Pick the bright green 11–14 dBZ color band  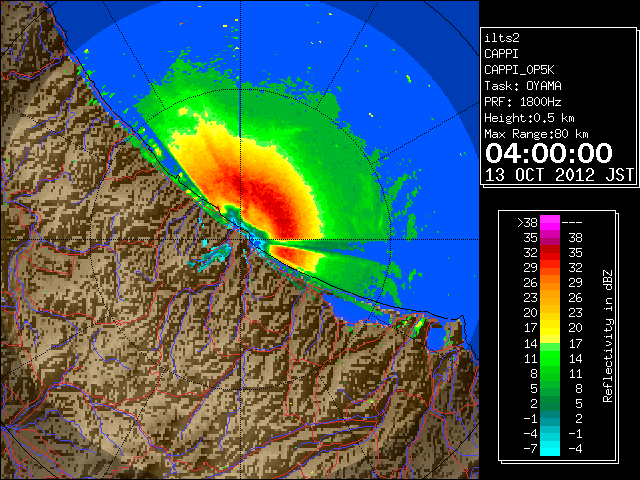pos(550,358)
